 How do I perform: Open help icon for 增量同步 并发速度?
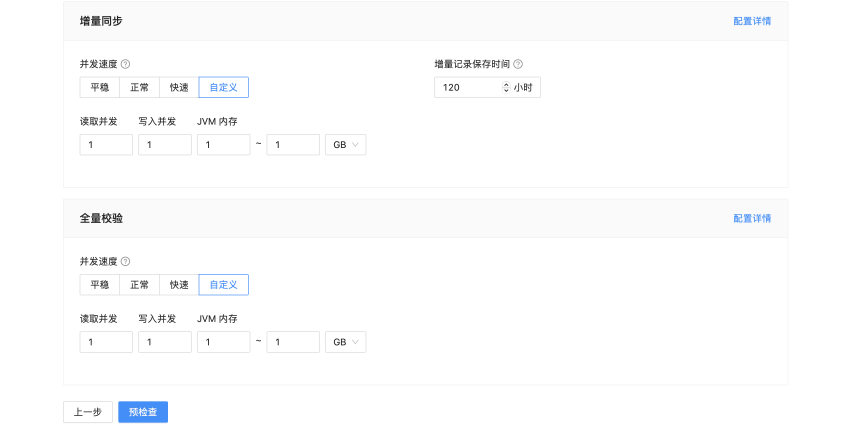pos(125,64)
